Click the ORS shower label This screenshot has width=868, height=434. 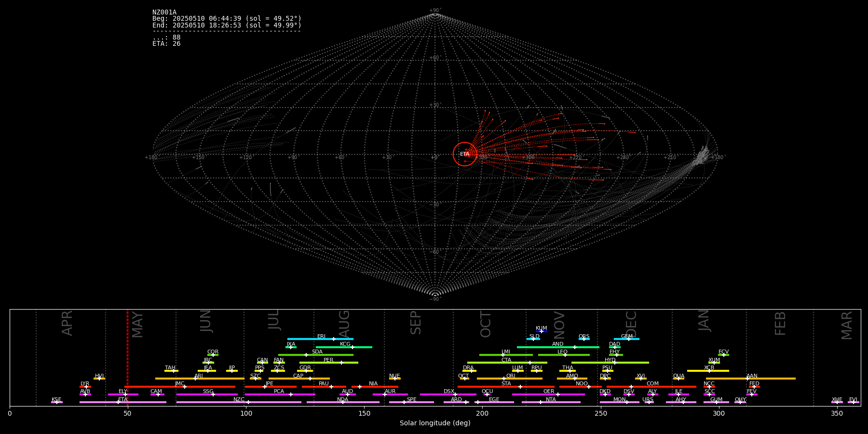584,337
